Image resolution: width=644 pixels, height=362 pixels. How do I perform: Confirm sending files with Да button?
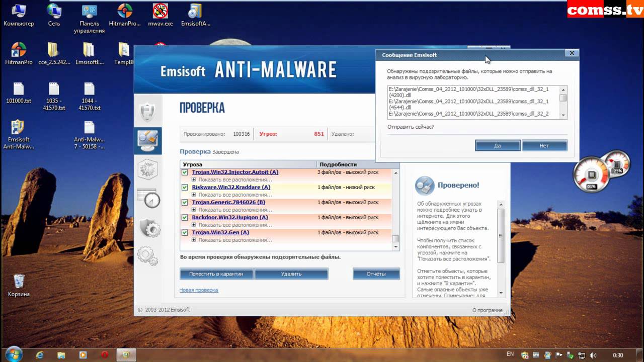pos(498,145)
